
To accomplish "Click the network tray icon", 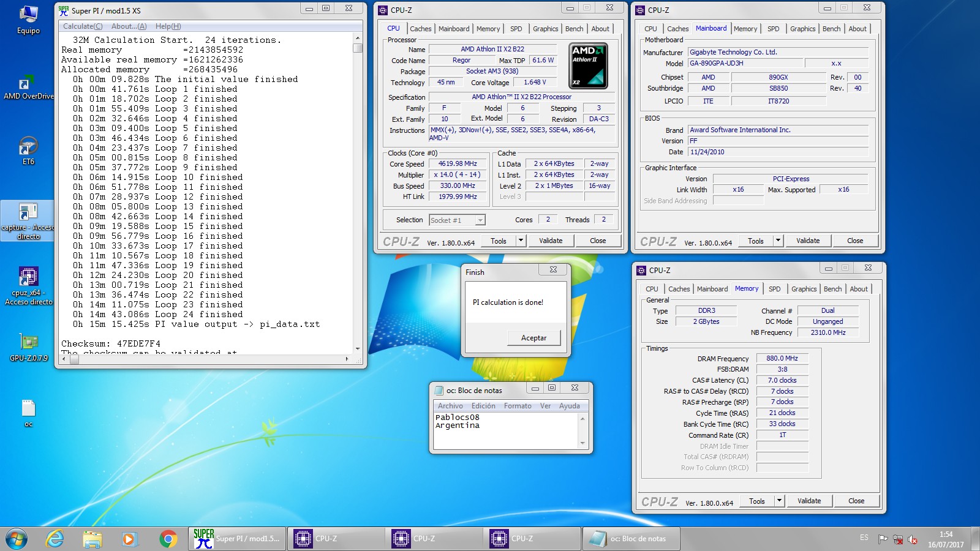I will pos(898,539).
